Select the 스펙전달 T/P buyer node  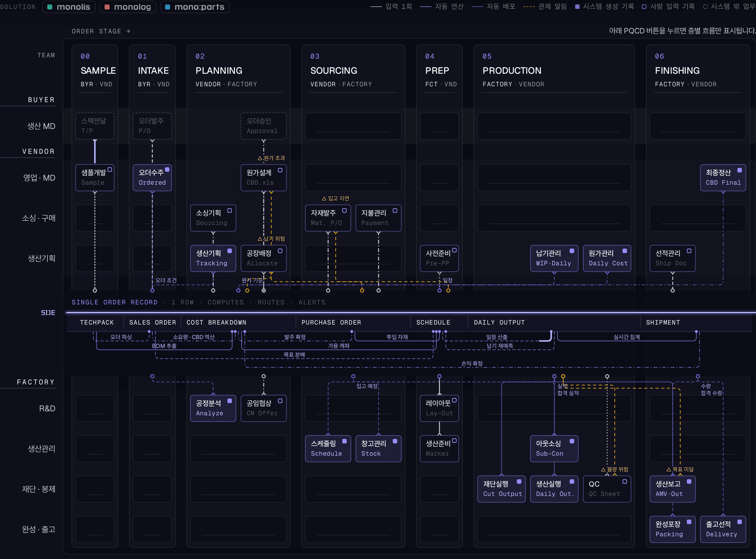point(95,126)
